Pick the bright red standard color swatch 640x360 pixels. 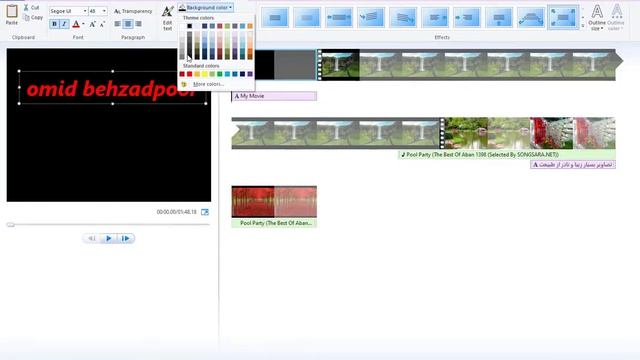[189, 74]
